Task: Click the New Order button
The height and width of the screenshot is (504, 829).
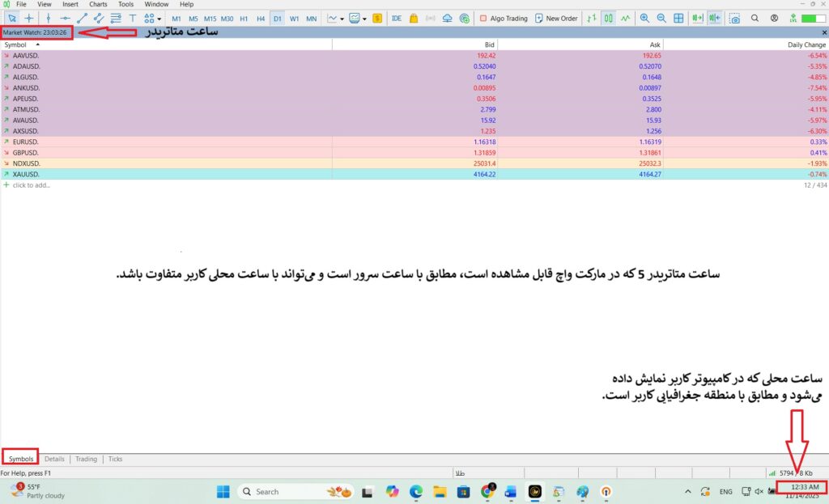Action: click(x=555, y=18)
